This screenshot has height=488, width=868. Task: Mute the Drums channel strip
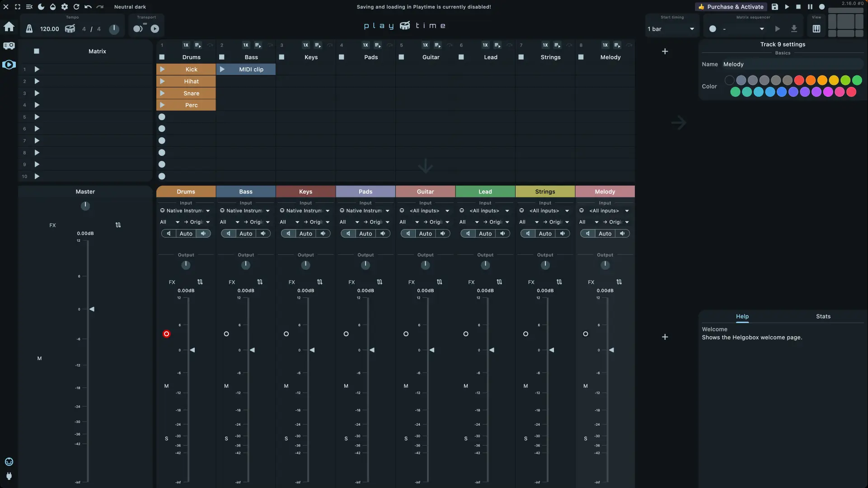click(166, 386)
